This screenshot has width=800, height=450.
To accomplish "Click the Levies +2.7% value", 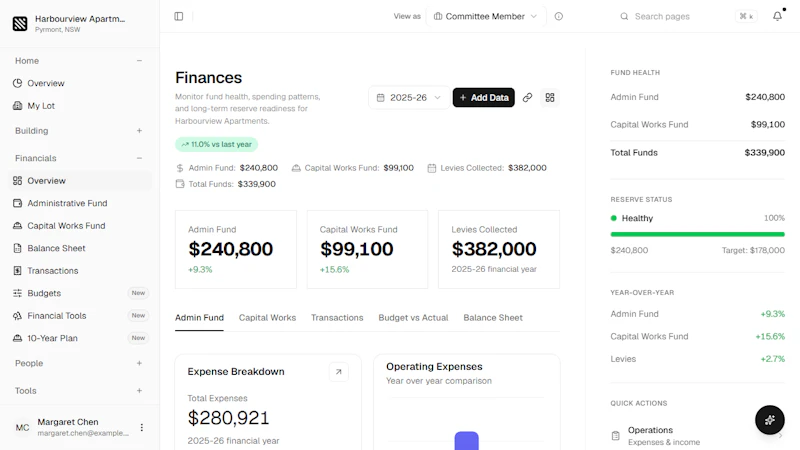I will click(772, 359).
